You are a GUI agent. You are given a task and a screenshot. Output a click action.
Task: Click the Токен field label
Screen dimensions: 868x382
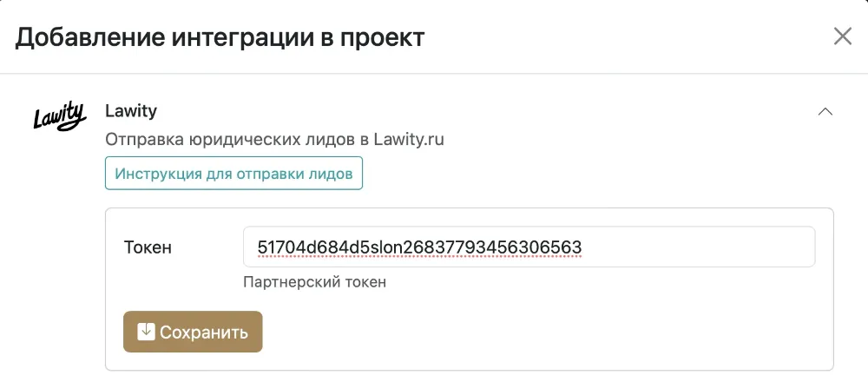(x=148, y=247)
